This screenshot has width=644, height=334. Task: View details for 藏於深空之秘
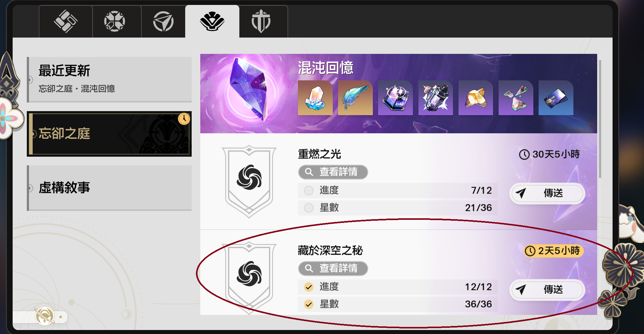(333, 268)
